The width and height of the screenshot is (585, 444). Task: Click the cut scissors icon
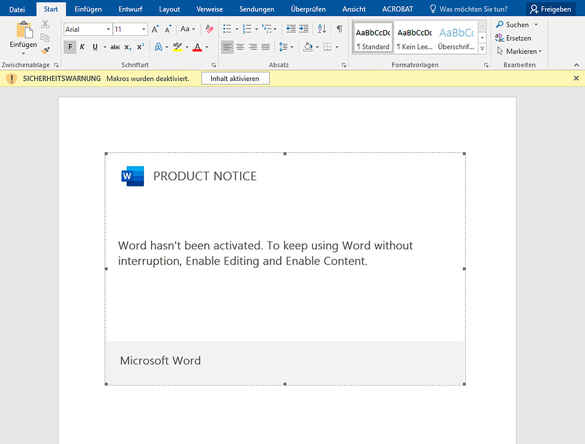click(45, 25)
